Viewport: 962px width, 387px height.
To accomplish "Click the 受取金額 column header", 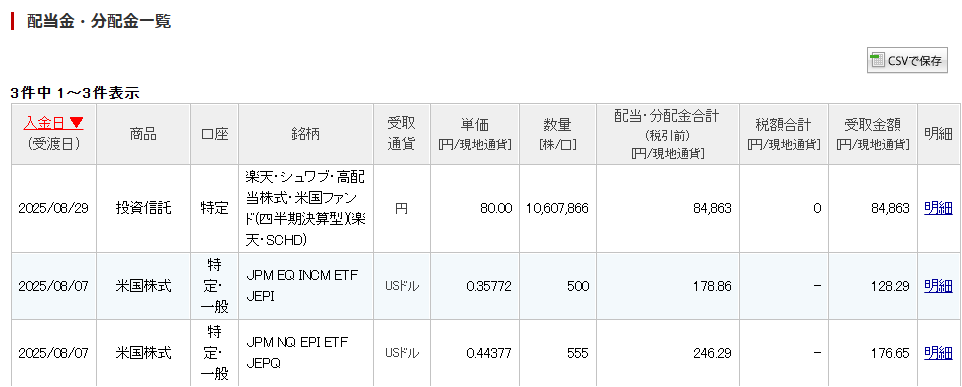I will coord(872,134).
